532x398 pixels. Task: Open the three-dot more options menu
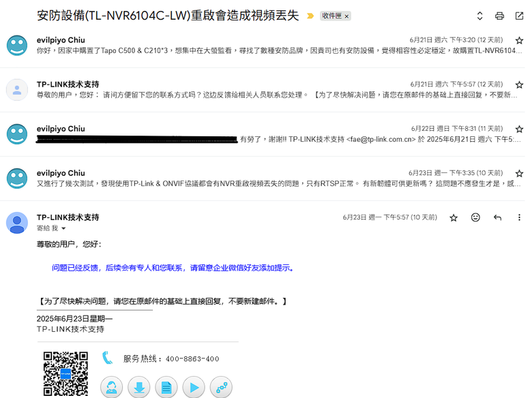point(519,217)
